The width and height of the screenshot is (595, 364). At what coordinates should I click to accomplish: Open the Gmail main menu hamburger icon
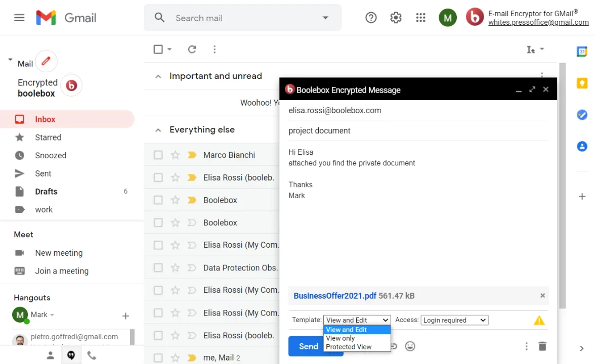[x=19, y=18]
